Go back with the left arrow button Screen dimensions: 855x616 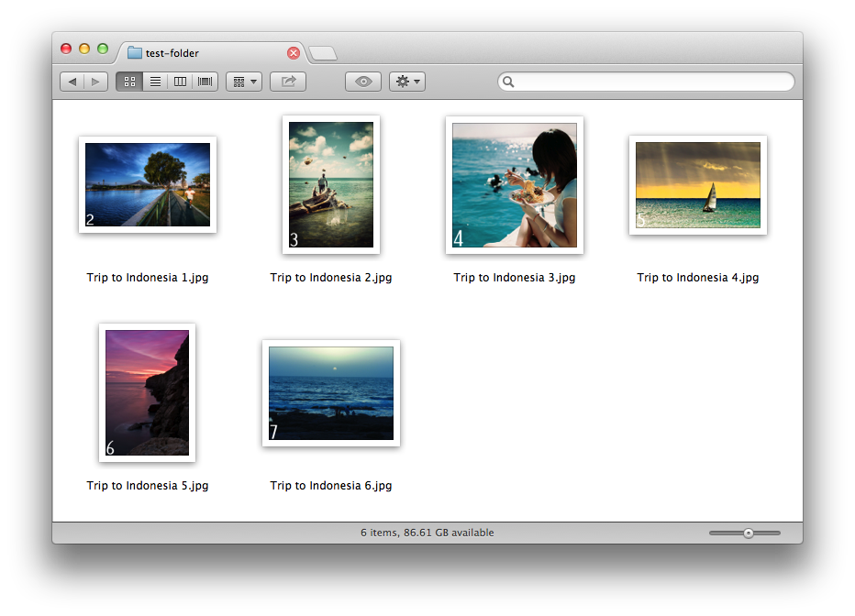[72, 82]
